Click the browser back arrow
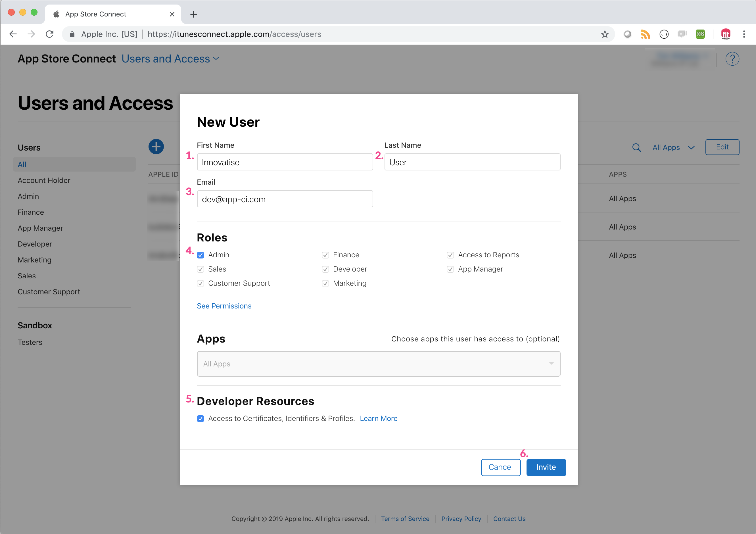Image resolution: width=756 pixels, height=534 pixels. [13, 34]
